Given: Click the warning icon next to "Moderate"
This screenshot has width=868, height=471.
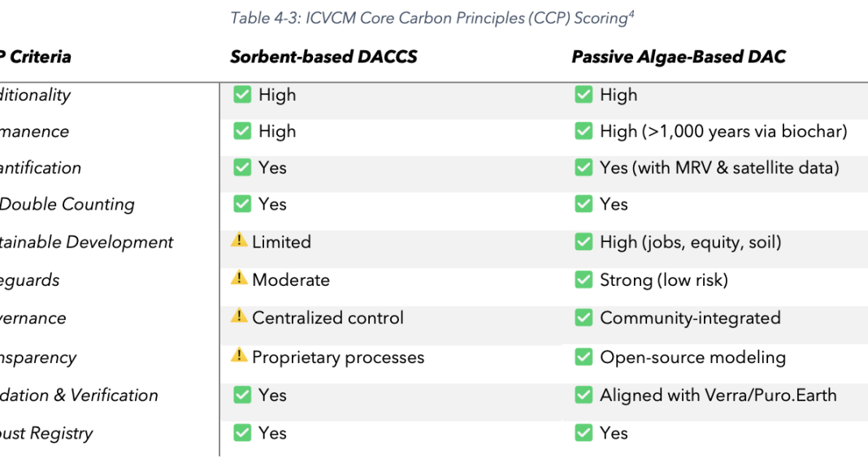Looking at the screenshot, I should coord(239,279).
